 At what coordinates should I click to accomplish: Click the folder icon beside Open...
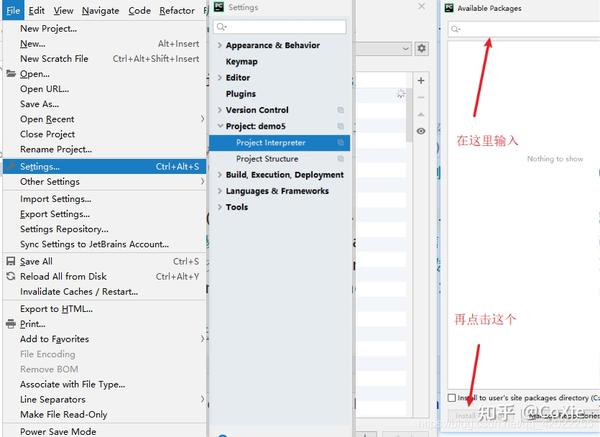11,73
